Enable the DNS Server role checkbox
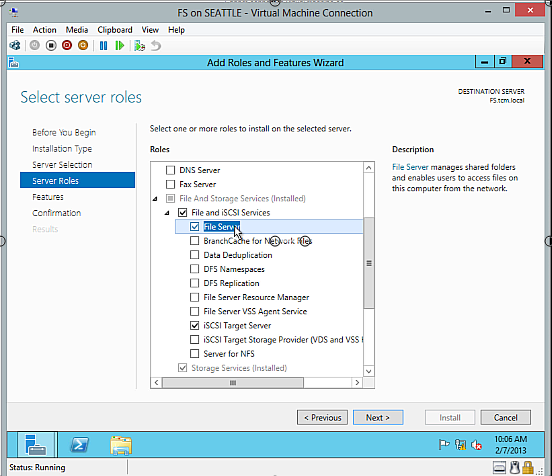Screen dimensions: 552x476 point(170,170)
